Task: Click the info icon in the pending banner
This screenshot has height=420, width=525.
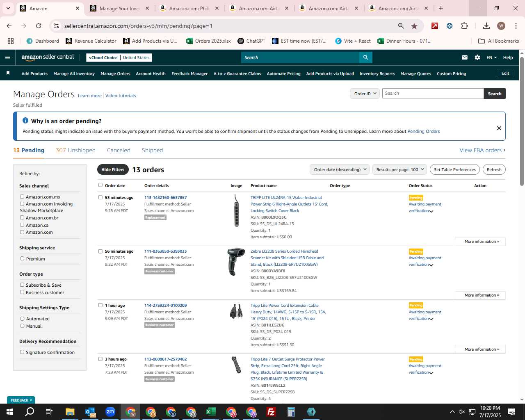Action: coord(25,121)
